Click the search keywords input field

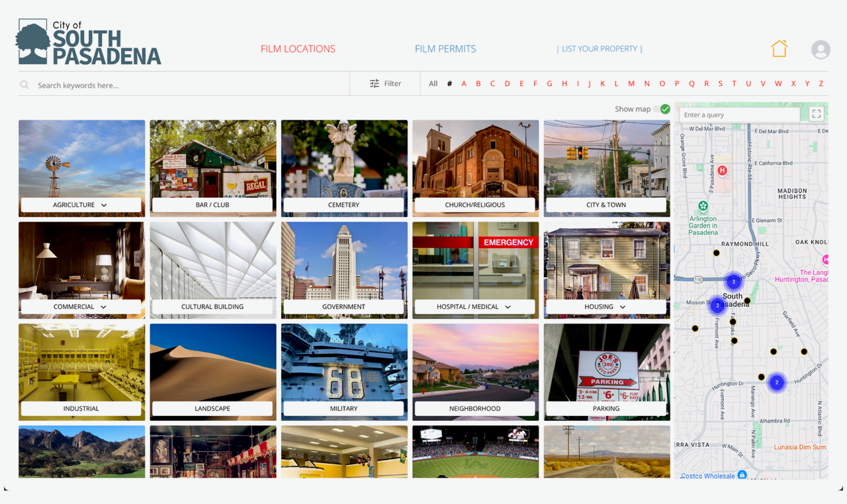(x=185, y=85)
